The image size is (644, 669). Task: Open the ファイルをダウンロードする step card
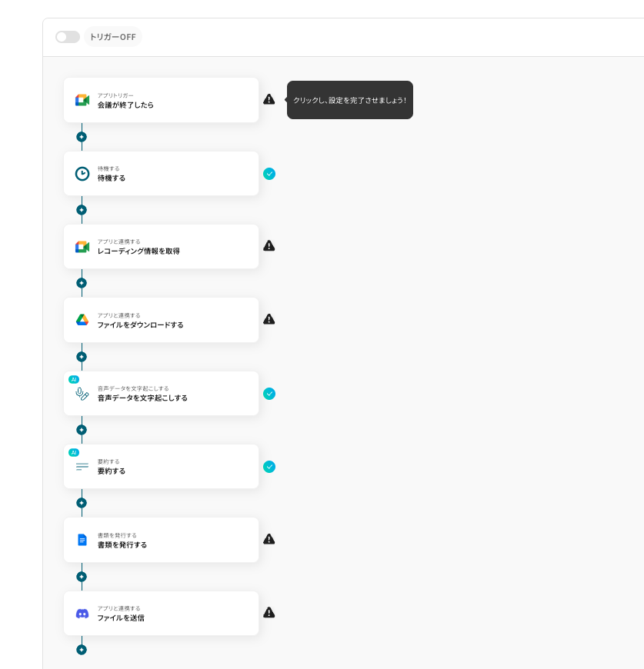click(162, 320)
